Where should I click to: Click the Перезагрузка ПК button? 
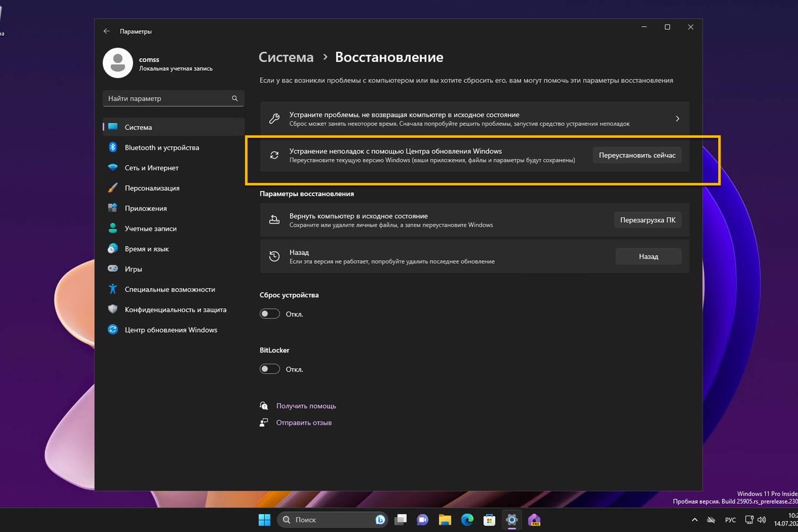point(648,220)
